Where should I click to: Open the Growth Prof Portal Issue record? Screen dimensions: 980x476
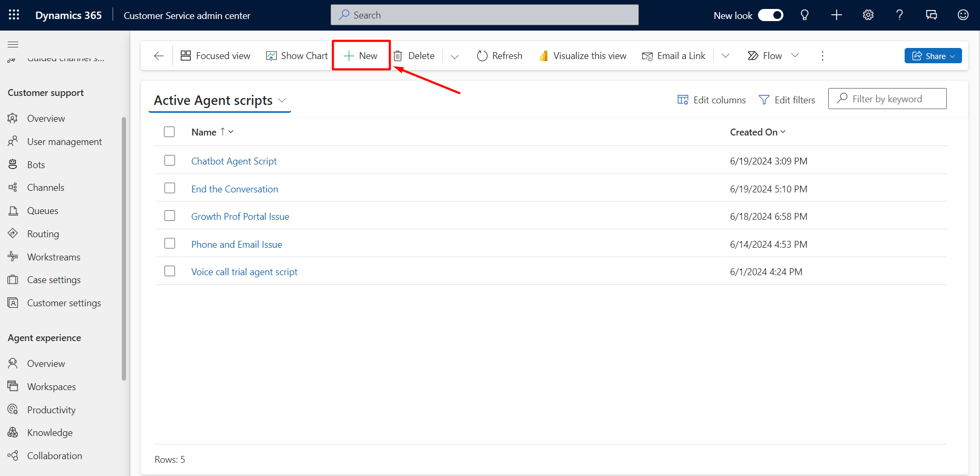240,216
